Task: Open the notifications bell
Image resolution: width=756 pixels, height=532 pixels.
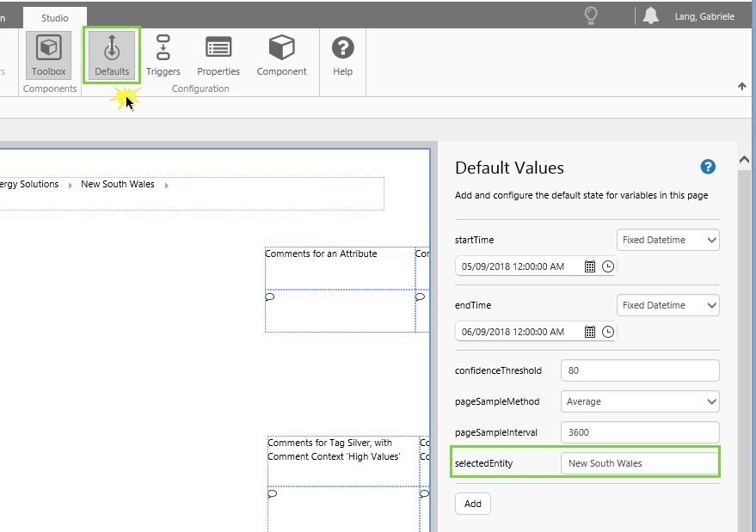Action: click(650, 15)
